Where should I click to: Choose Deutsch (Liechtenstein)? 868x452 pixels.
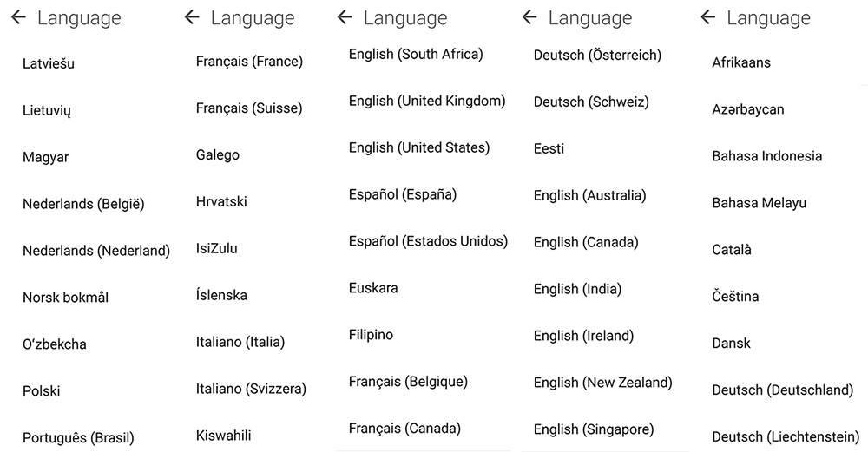(786, 437)
